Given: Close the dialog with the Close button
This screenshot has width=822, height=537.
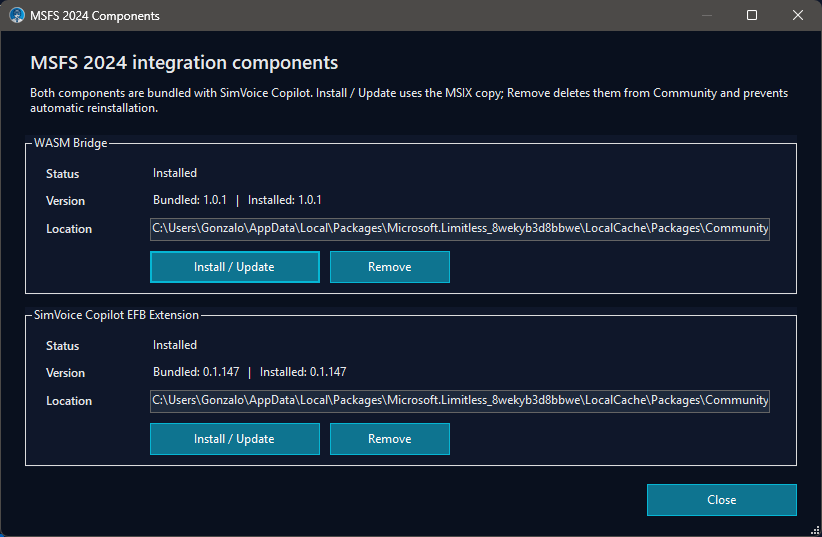Looking at the screenshot, I should pyautogui.click(x=721, y=500).
